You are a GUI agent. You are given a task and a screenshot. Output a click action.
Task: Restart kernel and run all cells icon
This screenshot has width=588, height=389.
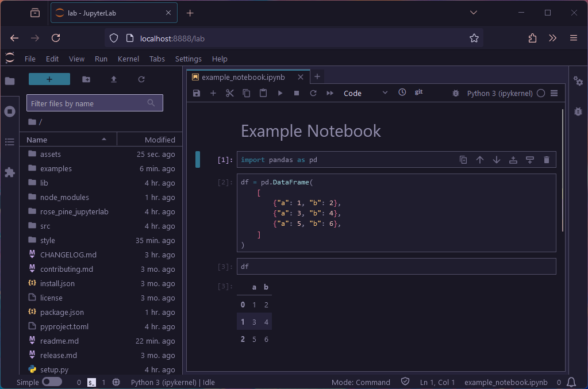(x=330, y=93)
